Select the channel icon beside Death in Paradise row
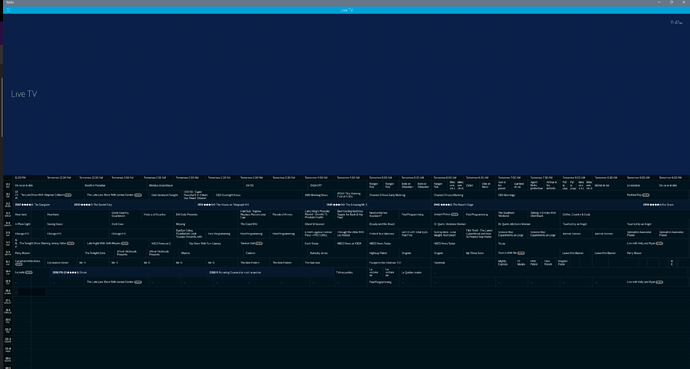Image resolution: width=690 pixels, height=369 pixels. (x=8, y=186)
